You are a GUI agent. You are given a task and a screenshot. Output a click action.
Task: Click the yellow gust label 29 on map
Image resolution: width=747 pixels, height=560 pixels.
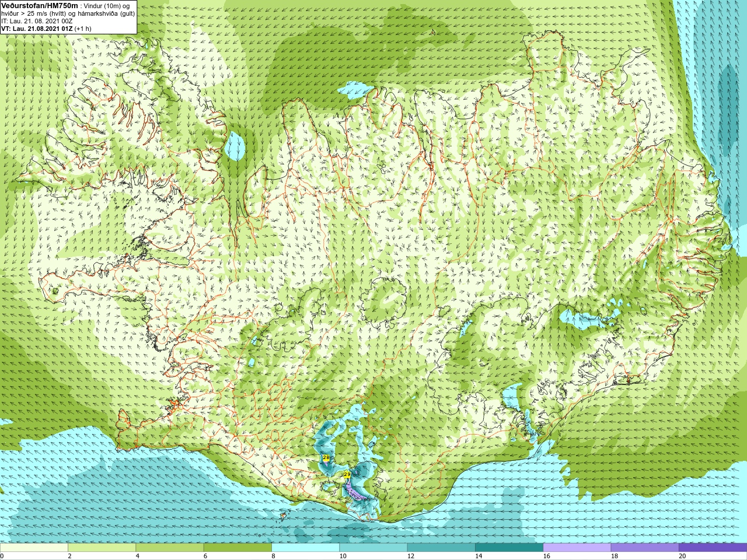tap(347, 475)
